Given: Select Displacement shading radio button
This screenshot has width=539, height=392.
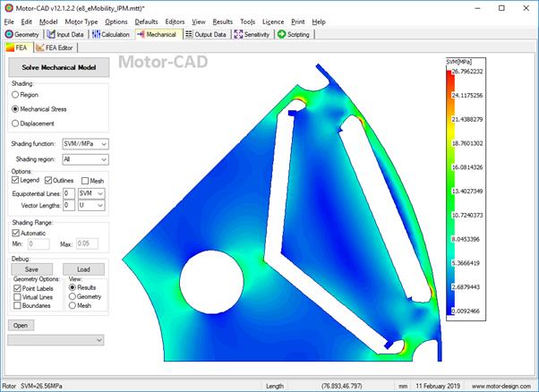Looking at the screenshot, I should 15,124.
